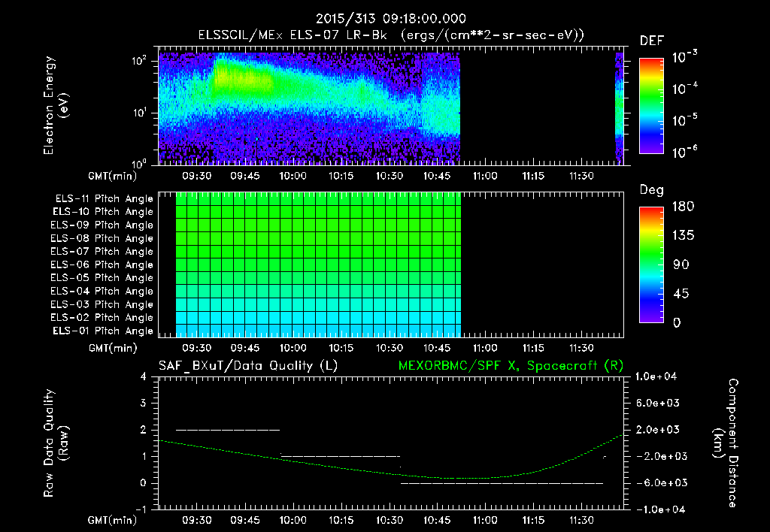Click 11:30 time label under pitch angle panel
Viewport: 770px width, 532px height.
click(x=581, y=349)
